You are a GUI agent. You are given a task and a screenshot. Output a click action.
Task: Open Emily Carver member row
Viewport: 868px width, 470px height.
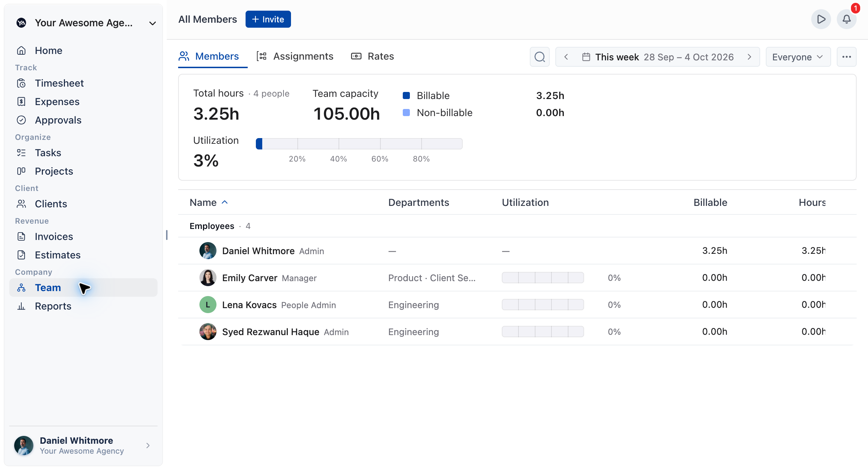(517, 278)
